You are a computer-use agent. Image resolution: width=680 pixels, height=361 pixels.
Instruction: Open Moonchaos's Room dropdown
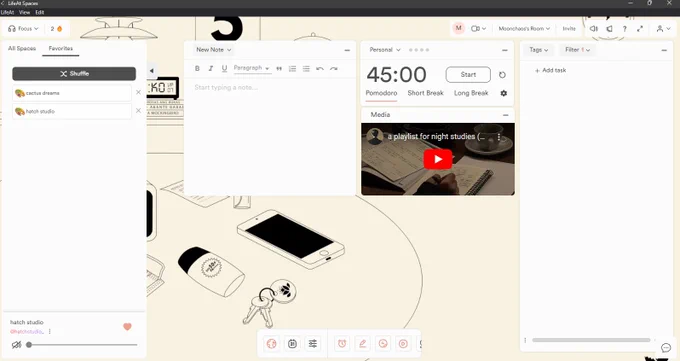tap(524, 29)
